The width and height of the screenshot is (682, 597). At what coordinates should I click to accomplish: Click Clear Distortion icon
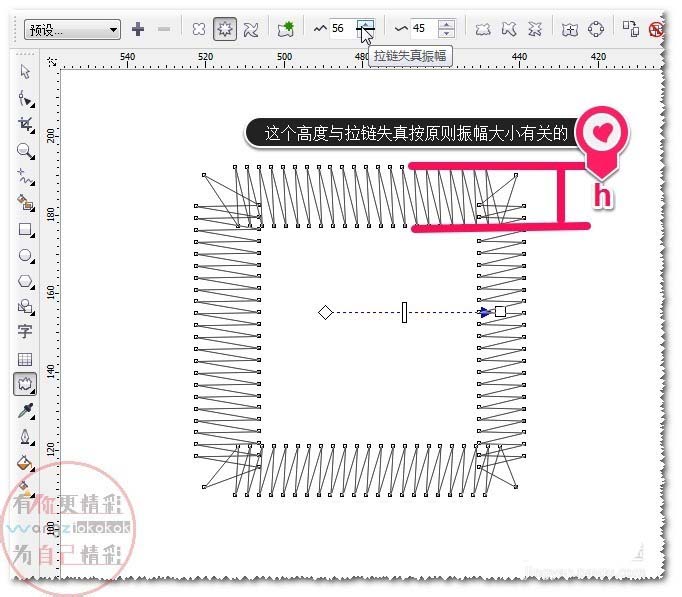click(656, 29)
